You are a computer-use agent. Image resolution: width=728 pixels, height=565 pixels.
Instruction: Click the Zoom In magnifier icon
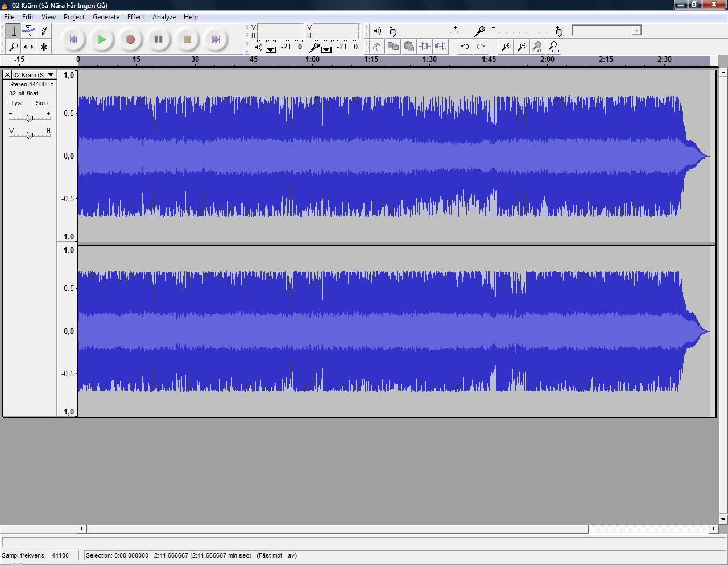[506, 47]
